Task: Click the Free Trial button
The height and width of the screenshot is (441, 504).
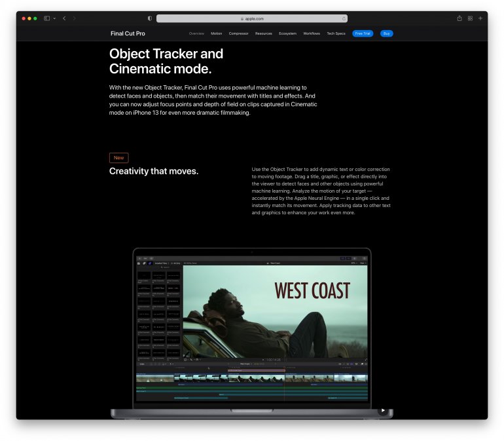Action: coord(363,33)
